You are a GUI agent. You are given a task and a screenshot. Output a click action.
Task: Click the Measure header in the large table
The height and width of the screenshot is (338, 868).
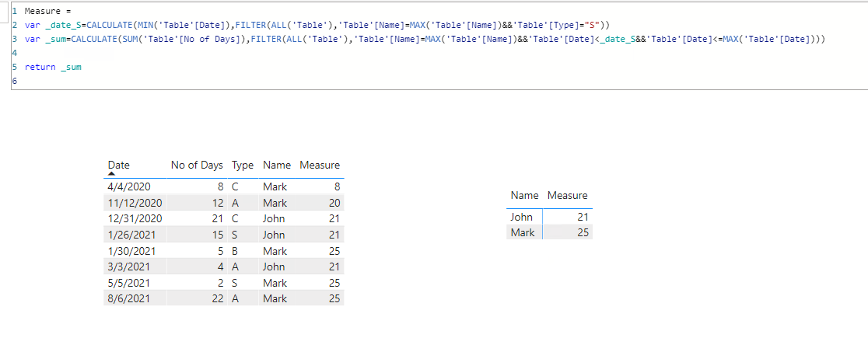point(320,165)
